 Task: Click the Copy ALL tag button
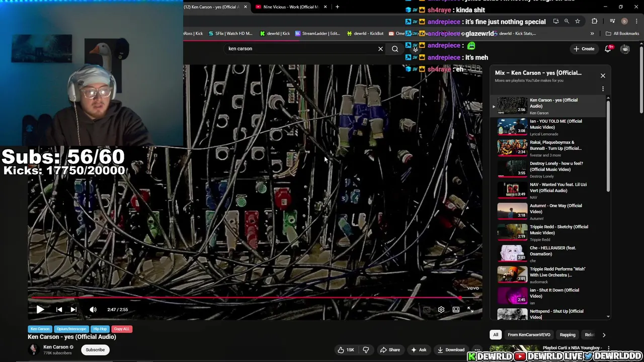pos(121,329)
